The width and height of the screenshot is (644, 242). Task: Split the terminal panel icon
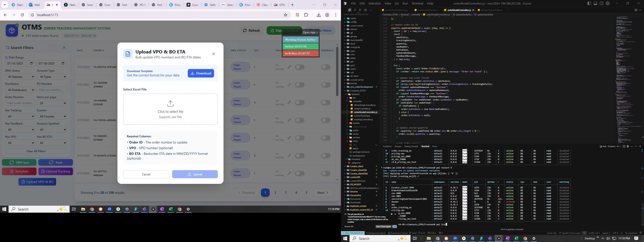624,146
